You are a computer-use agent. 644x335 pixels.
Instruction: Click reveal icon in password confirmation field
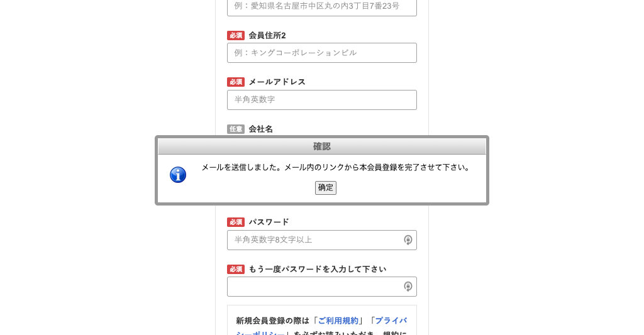coord(408,287)
